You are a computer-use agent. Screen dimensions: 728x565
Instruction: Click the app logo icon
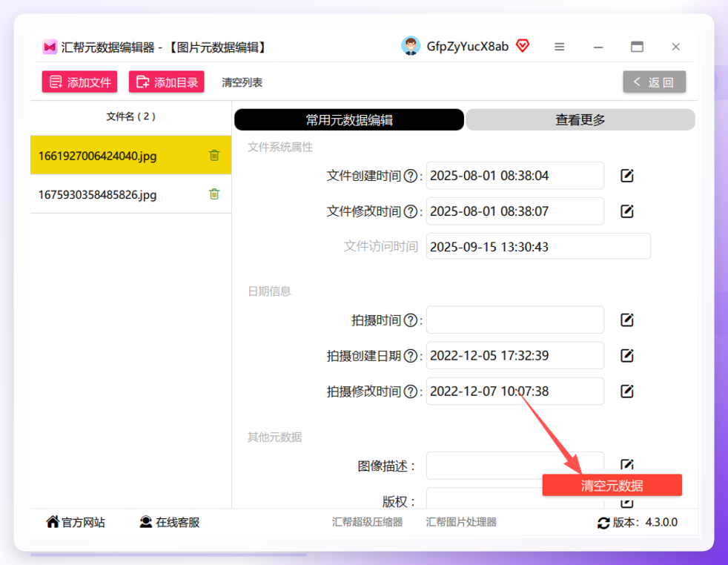tap(50, 47)
